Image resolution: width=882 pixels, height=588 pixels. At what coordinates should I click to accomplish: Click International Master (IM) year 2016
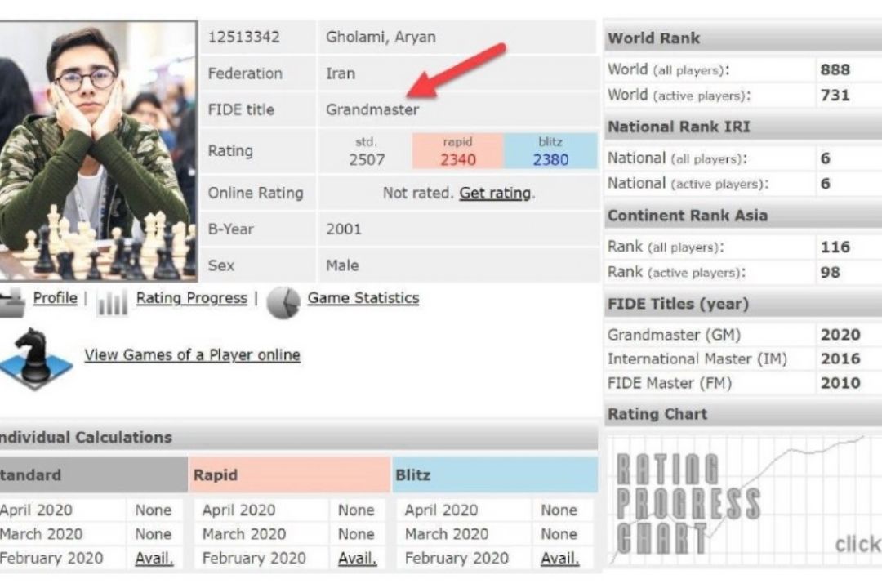click(840, 359)
